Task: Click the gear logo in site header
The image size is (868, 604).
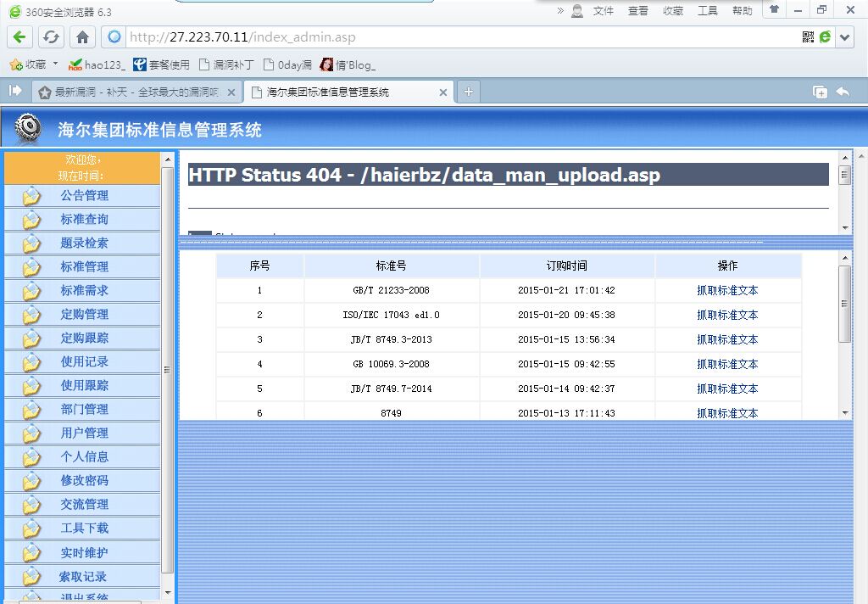Action: coord(28,127)
